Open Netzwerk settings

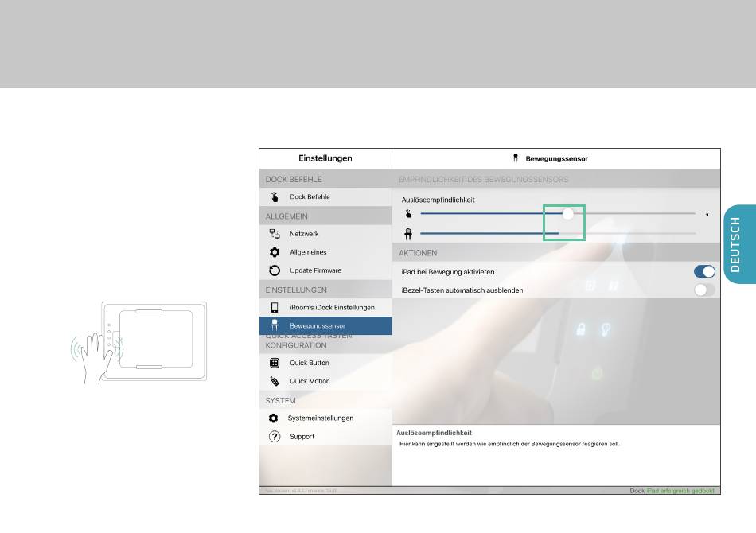click(x=325, y=234)
